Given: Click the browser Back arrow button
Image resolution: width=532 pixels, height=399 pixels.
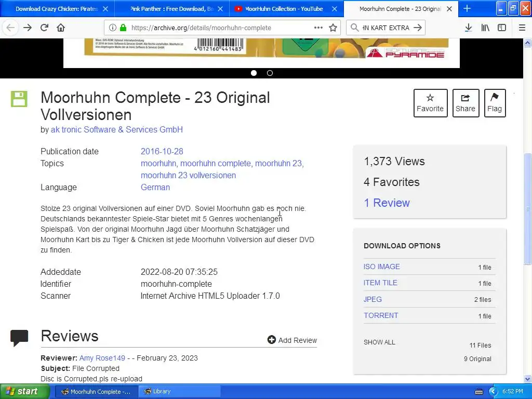Looking at the screenshot, I should [x=10, y=28].
